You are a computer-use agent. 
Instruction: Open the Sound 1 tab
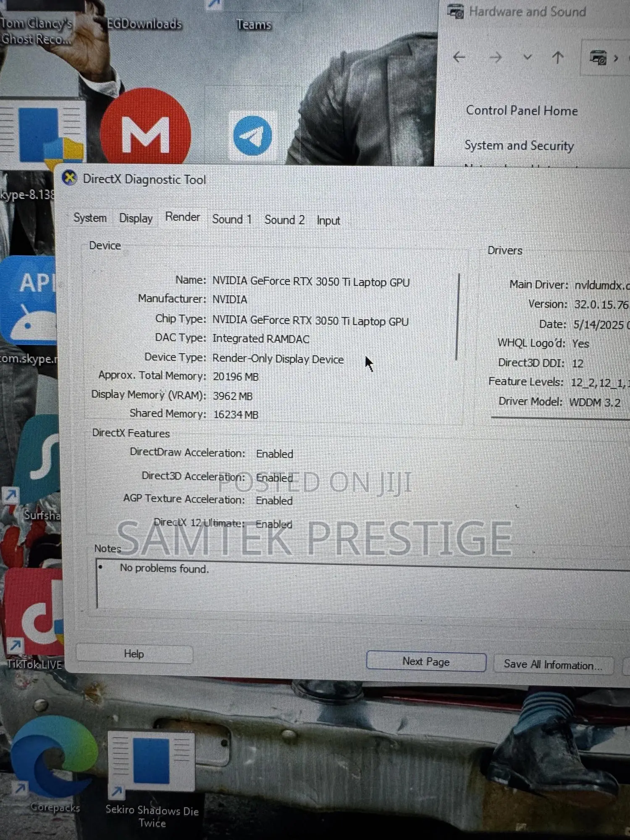point(232,219)
